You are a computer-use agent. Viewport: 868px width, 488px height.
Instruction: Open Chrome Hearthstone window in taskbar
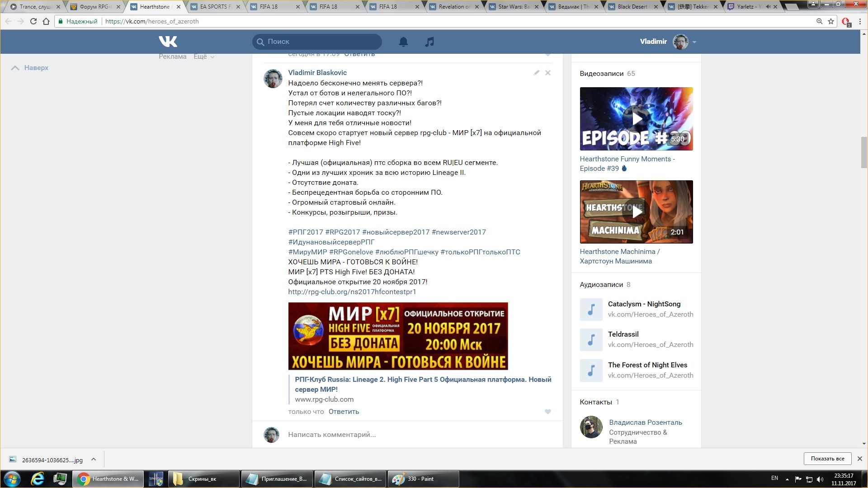(x=108, y=479)
